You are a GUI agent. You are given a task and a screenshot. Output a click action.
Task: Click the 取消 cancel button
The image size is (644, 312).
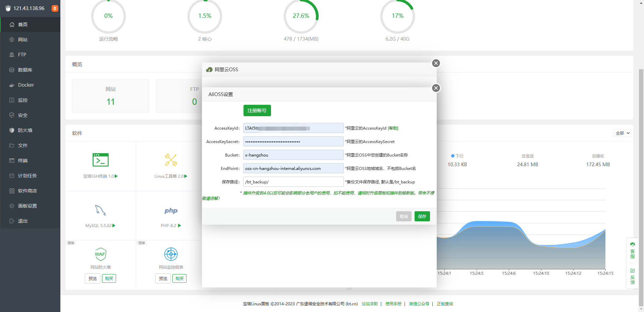(x=404, y=216)
